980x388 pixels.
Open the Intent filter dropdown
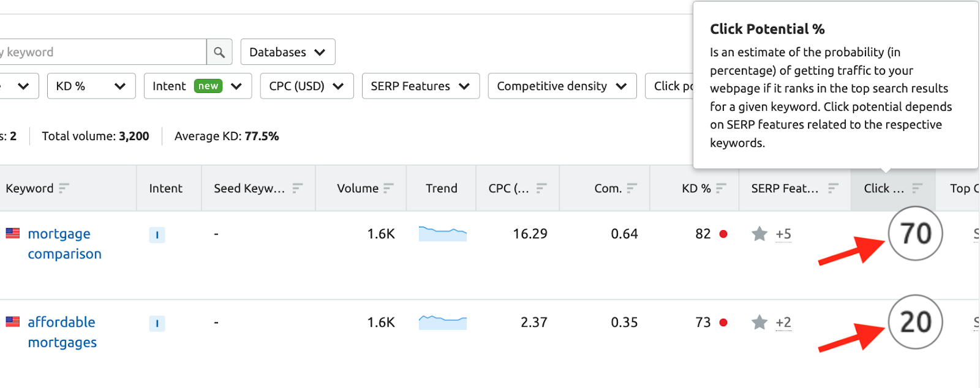tap(197, 86)
